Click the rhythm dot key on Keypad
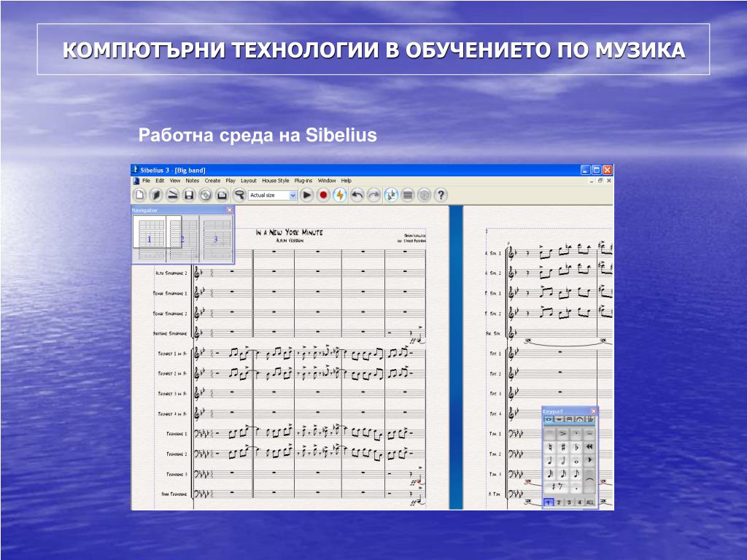 (576, 486)
